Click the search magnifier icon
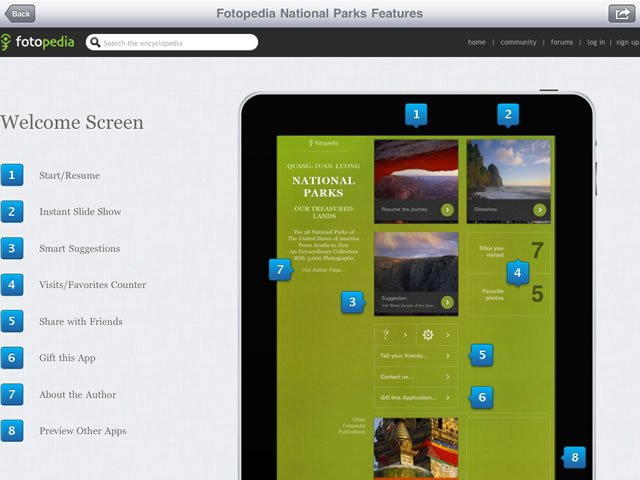Viewport: 640px width, 480px height. [95, 42]
